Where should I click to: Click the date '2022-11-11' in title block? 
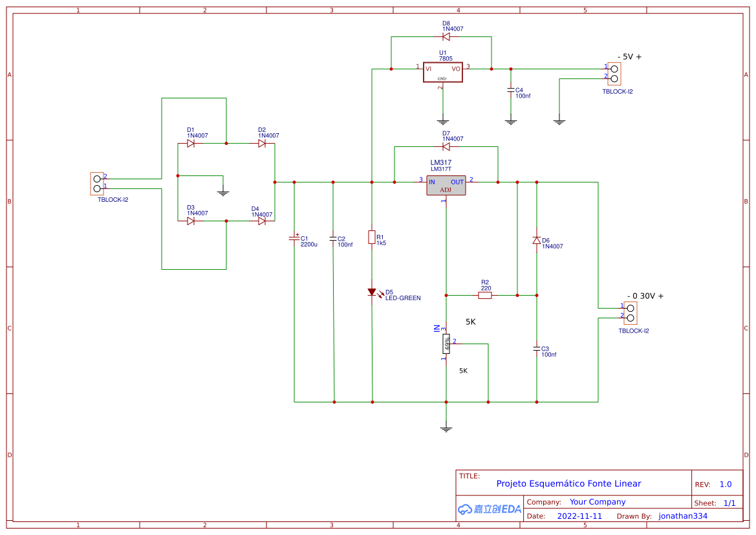click(x=580, y=516)
